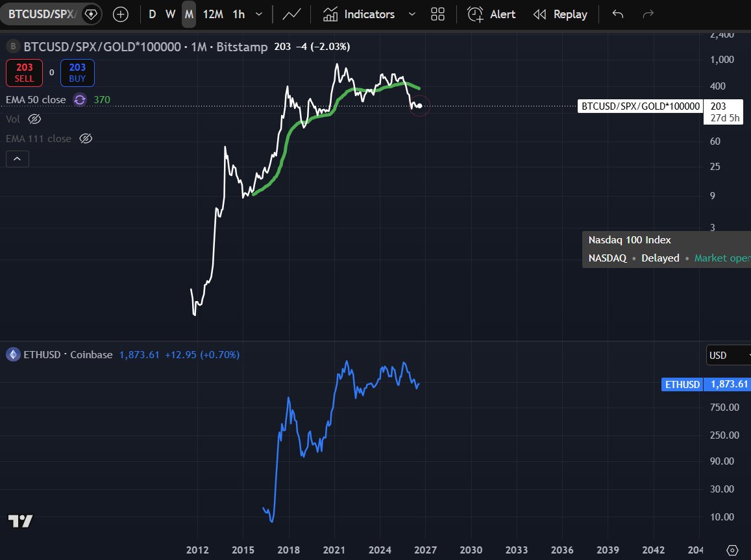Toggle EMA 111 close visibility eye
The image size is (751, 560).
(x=86, y=139)
